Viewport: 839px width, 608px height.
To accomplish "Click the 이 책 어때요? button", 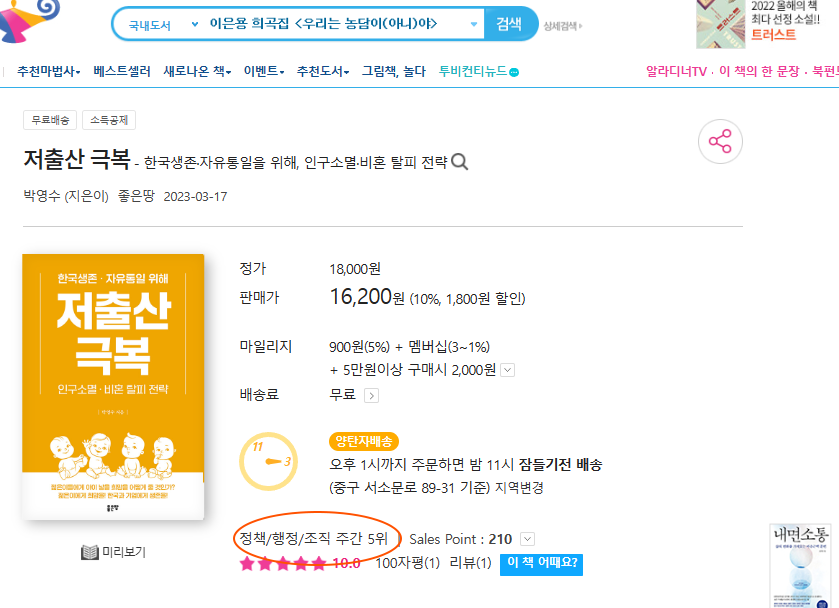I will click(x=541, y=564).
